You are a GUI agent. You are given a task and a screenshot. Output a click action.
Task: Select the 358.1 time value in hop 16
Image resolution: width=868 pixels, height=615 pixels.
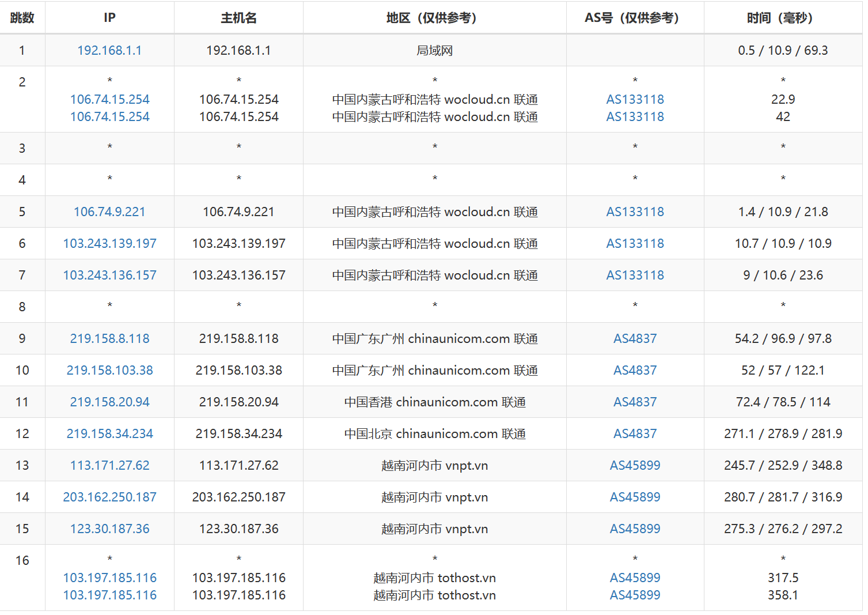pos(783,595)
